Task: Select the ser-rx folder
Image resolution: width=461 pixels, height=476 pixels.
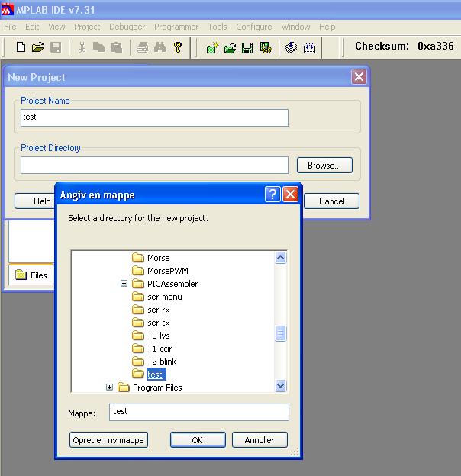Action: (151, 310)
